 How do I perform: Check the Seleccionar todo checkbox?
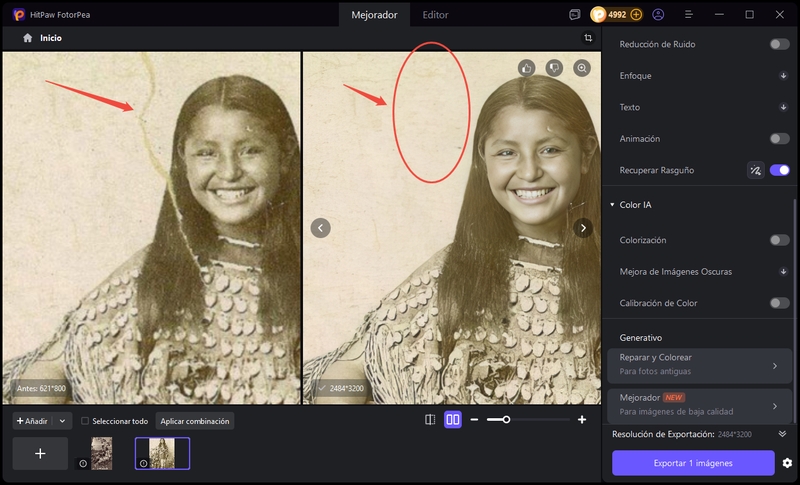pyautogui.click(x=85, y=421)
